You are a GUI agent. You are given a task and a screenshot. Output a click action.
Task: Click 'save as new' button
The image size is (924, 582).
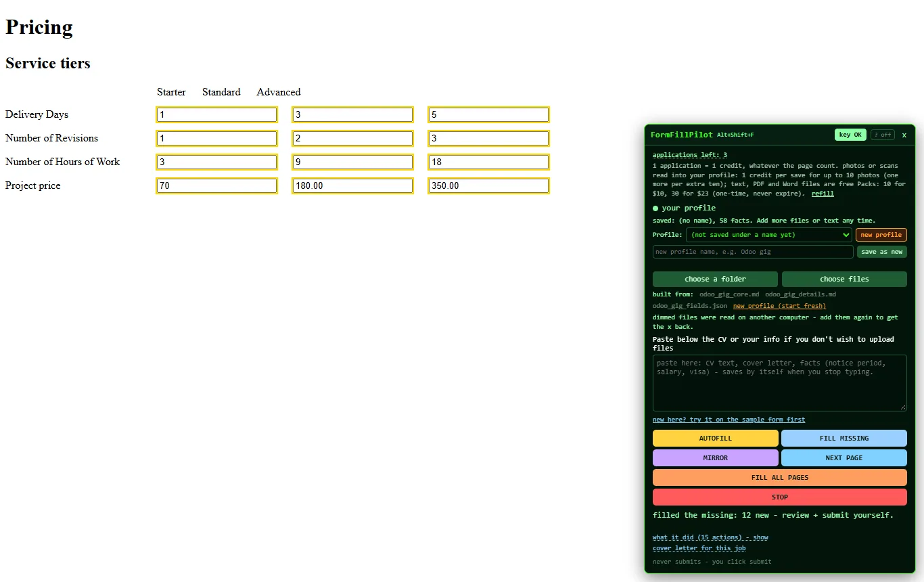pos(881,252)
